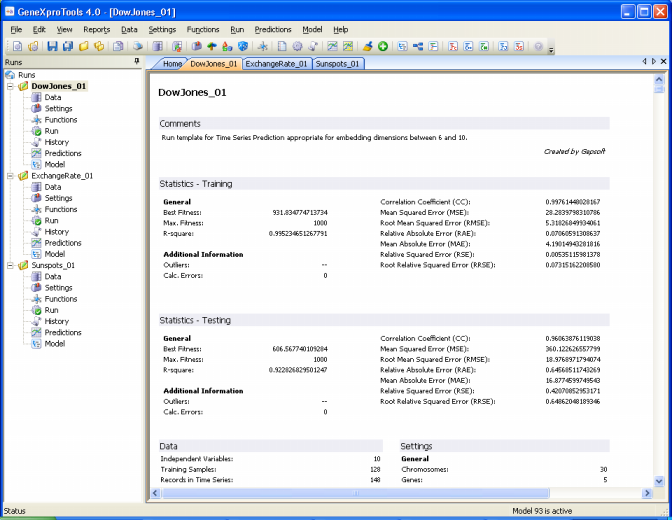Click the vertical scrollbar down arrow

pyautogui.click(x=659, y=481)
